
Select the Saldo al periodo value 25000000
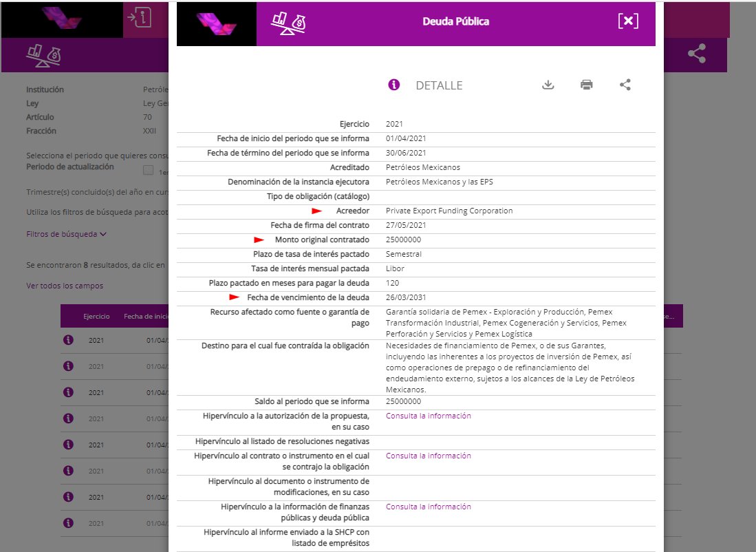coord(403,401)
